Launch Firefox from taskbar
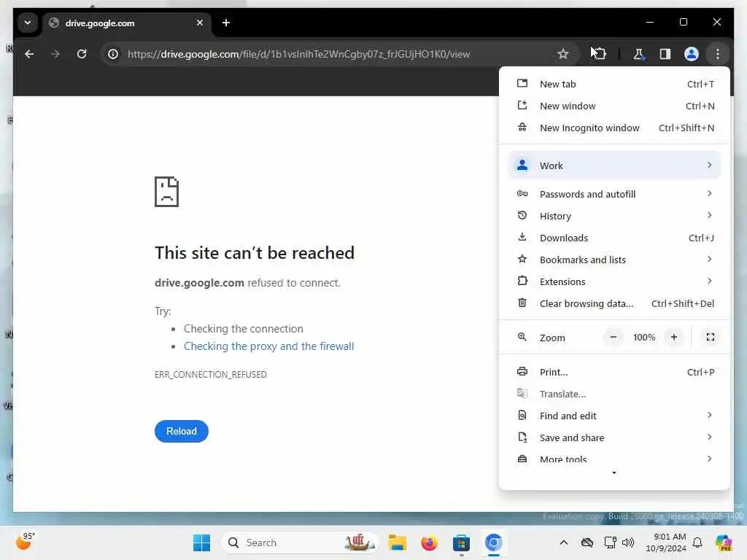This screenshot has height=560, width=747. (x=429, y=542)
